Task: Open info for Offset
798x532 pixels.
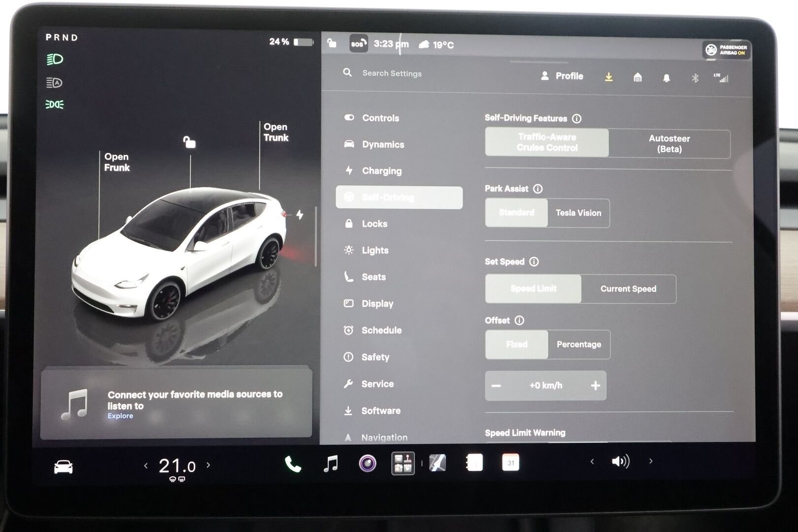Action: click(519, 320)
